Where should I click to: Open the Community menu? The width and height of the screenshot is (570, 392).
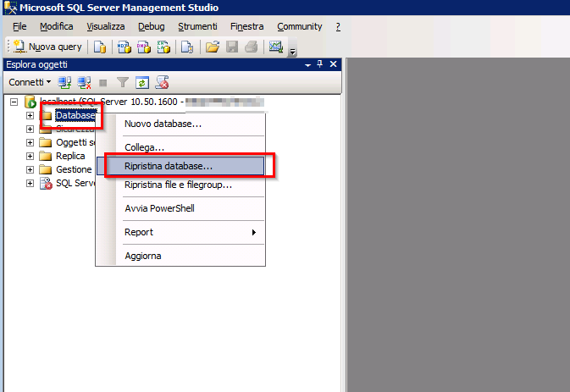click(x=300, y=26)
